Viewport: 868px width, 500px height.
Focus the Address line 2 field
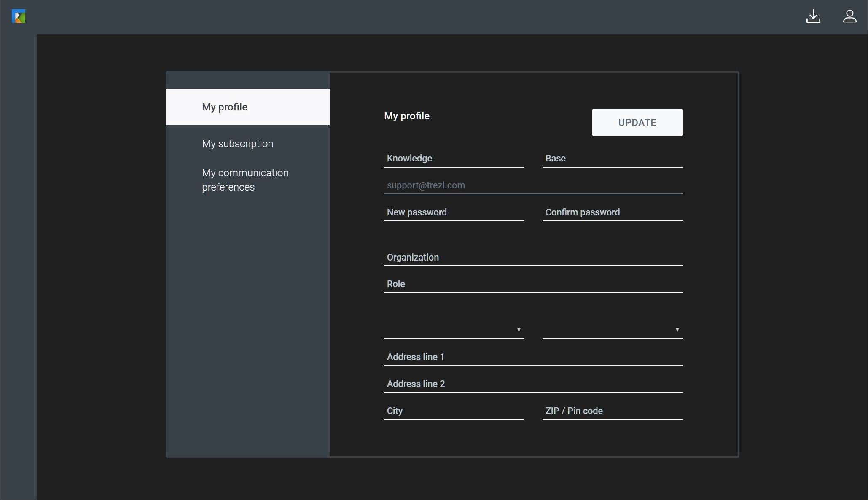coord(533,384)
